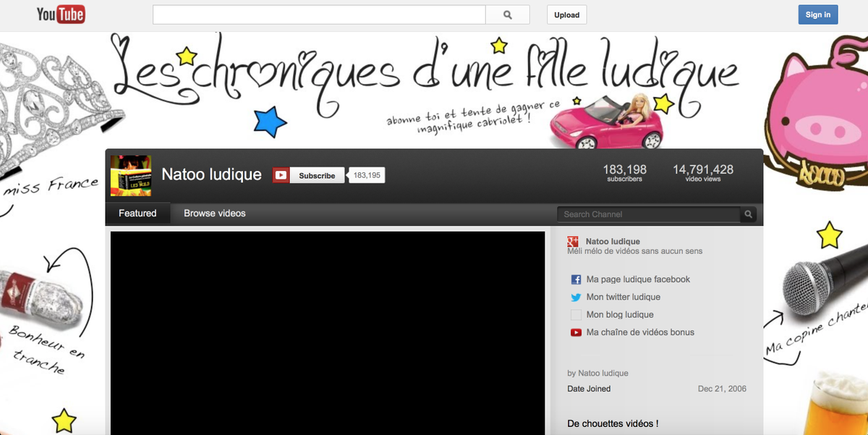Click the 14,791,428 video views statistic
Viewport: 868px width, 435px height.
703,172
